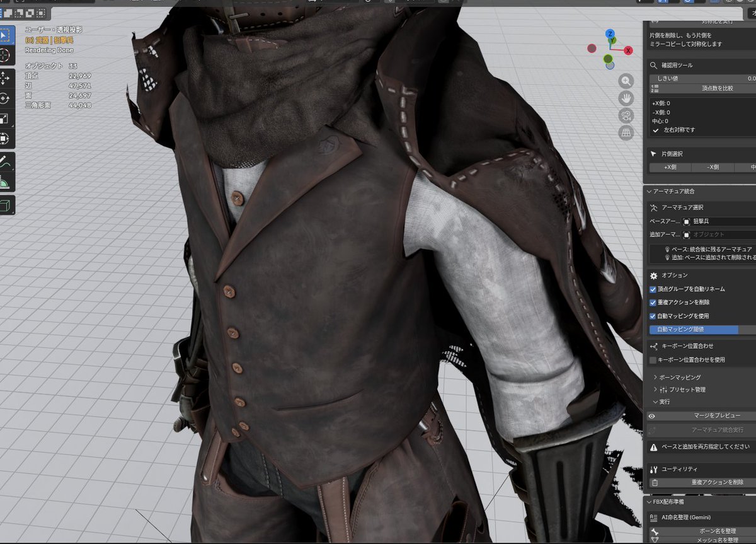This screenshot has width=756, height=544.
Task: Click the オブジェクト 33 statistic
Action: click(51, 66)
